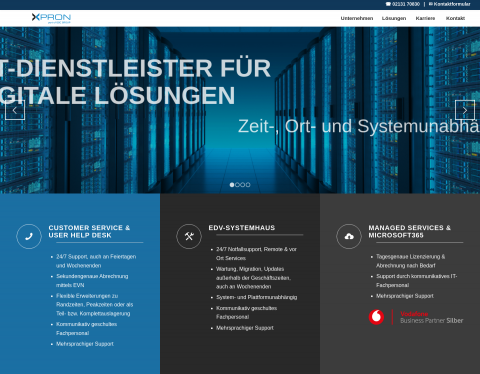Click 'System- und Plattformunabhängig' bullet

257,297
